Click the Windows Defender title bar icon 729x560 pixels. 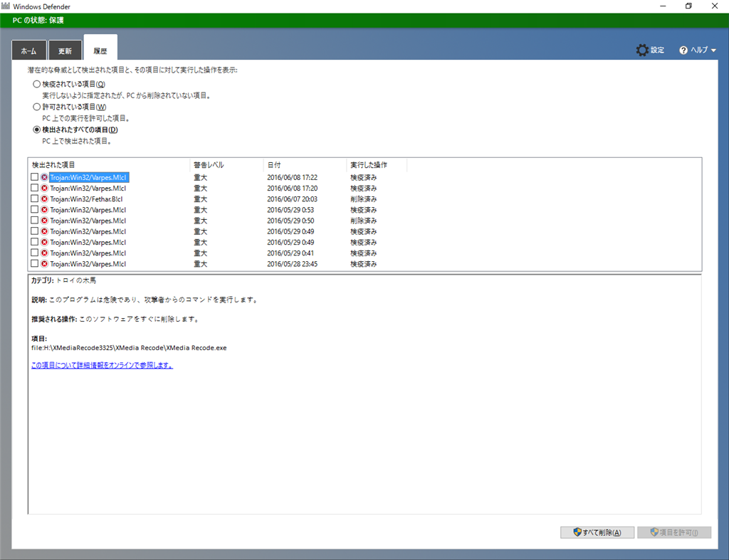click(x=6, y=6)
